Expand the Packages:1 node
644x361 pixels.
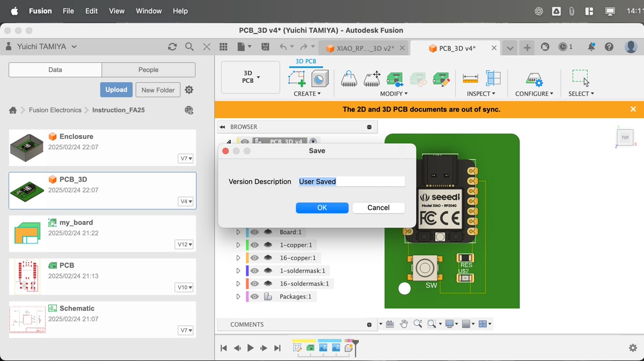[x=238, y=297]
